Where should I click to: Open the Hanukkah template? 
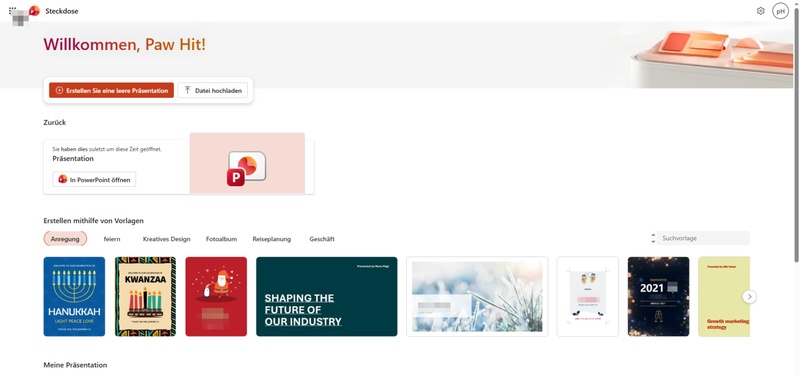click(74, 296)
